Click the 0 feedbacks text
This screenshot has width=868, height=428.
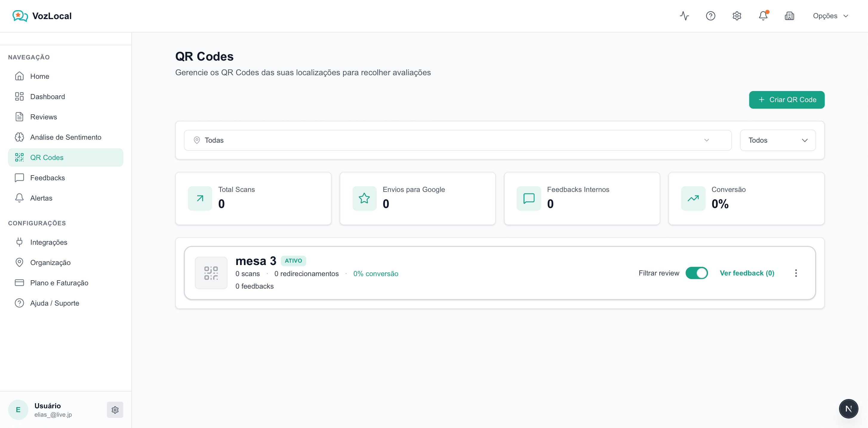pos(254,286)
